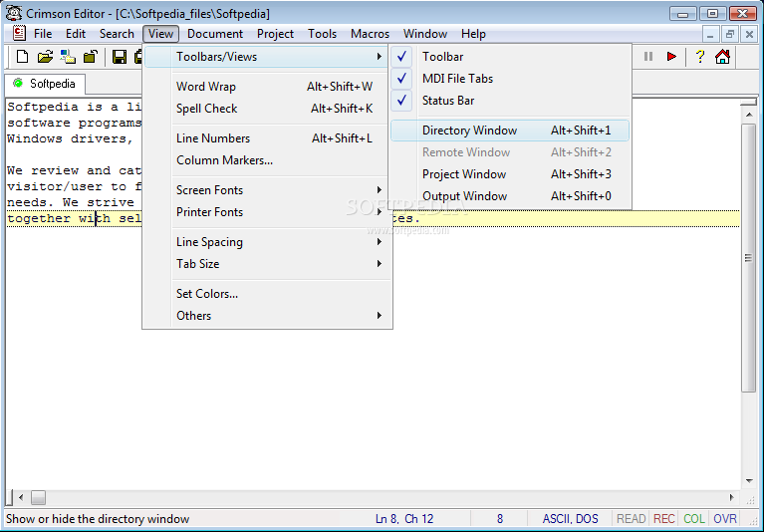
Task: Click the red Play Macro icon
Action: [671, 57]
